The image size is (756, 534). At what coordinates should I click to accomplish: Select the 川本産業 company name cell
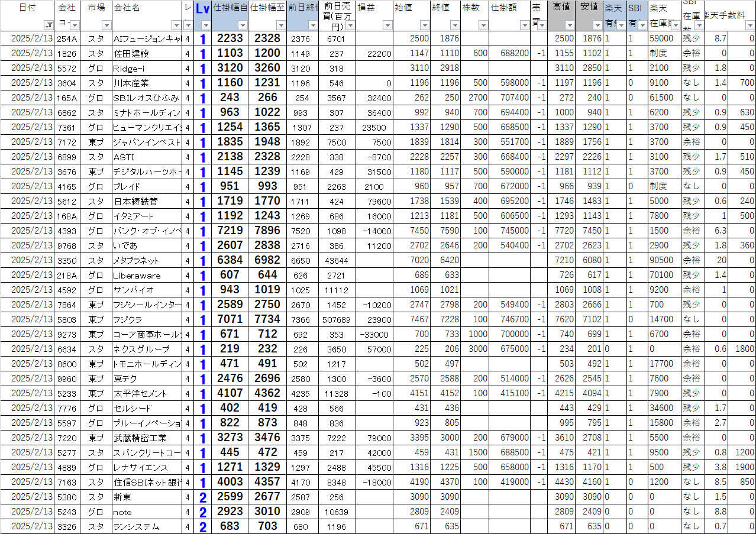(147, 83)
